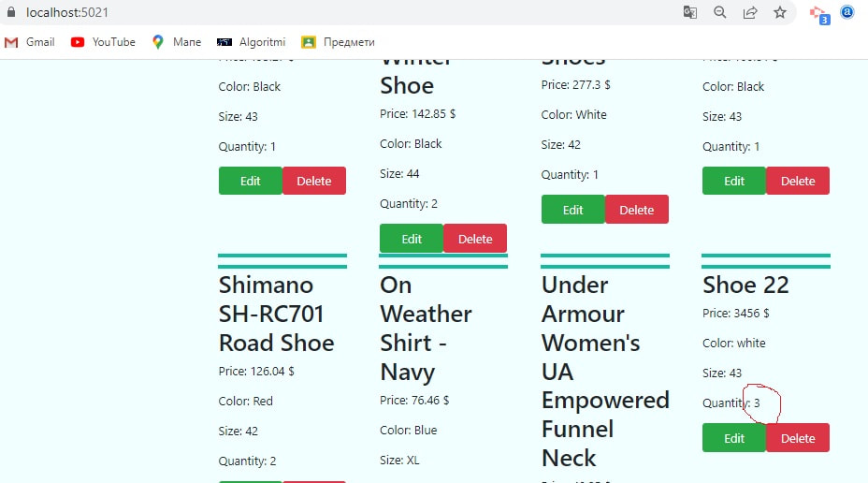This screenshot has width=868, height=483.
Task: Select the text Color: Blue
Action: click(409, 430)
